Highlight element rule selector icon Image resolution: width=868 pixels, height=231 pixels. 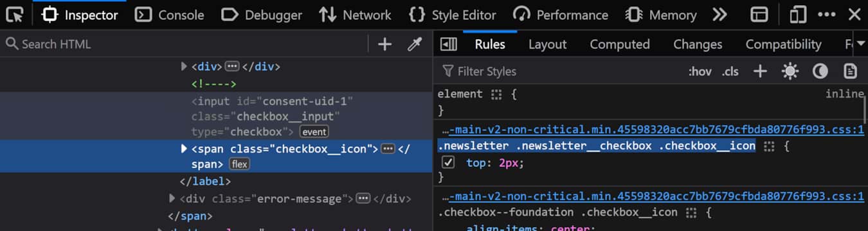tap(496, 94)
